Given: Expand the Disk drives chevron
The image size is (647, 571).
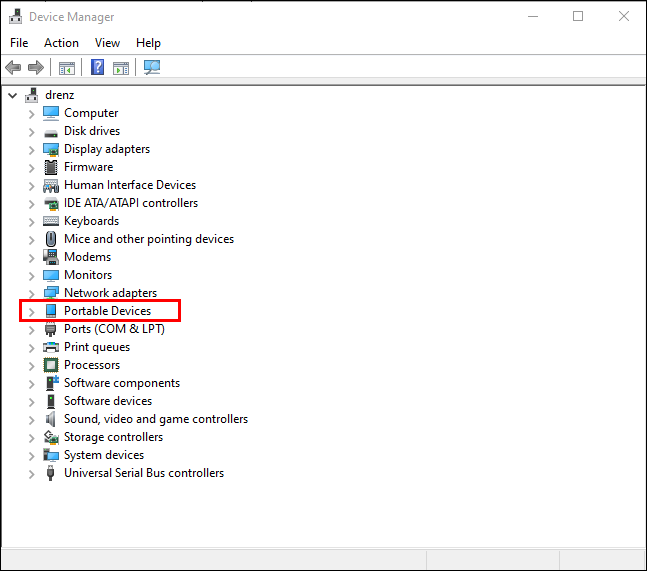Looking at the screenshot, I should tap(32, 132).
